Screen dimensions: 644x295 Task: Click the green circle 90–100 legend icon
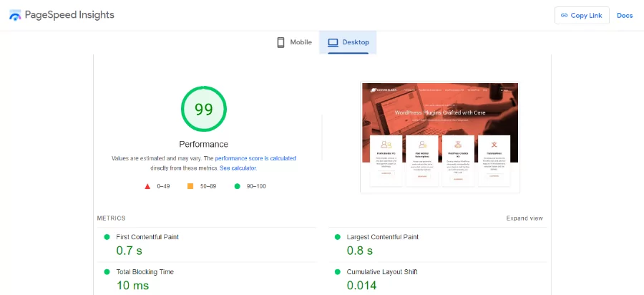[238, 186]
